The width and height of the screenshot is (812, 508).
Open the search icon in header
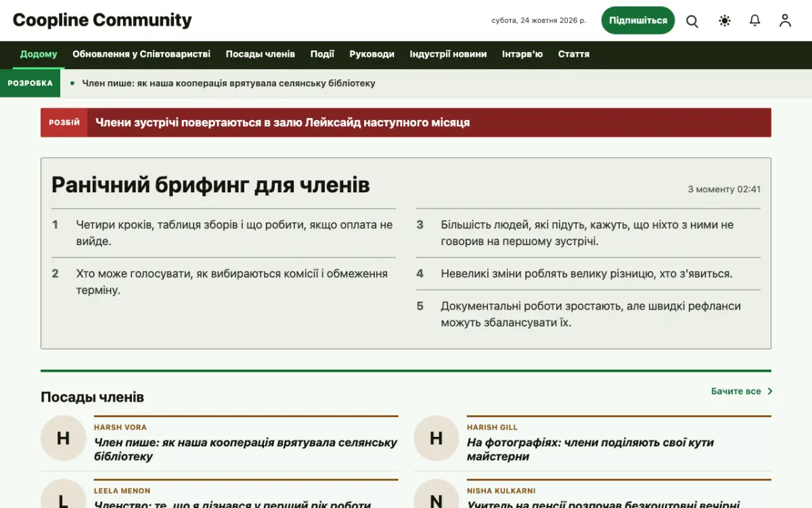[692, 21]
